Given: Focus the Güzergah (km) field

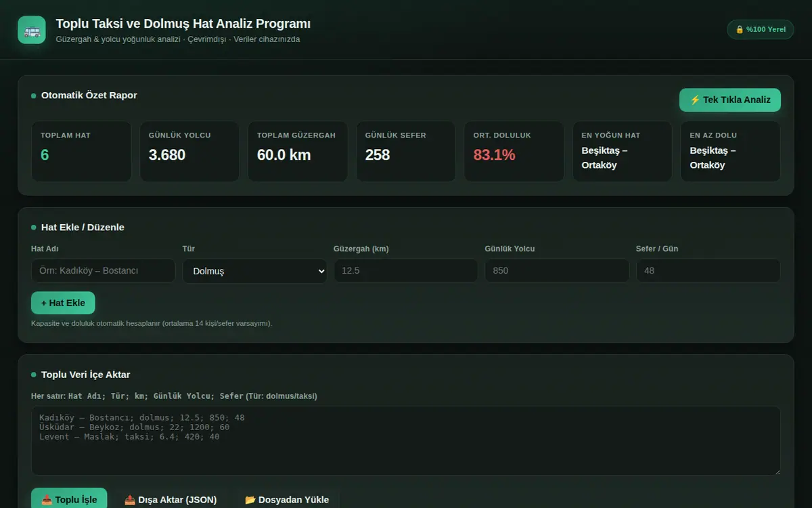Looking at the screenshot, I should coord(406,270).
